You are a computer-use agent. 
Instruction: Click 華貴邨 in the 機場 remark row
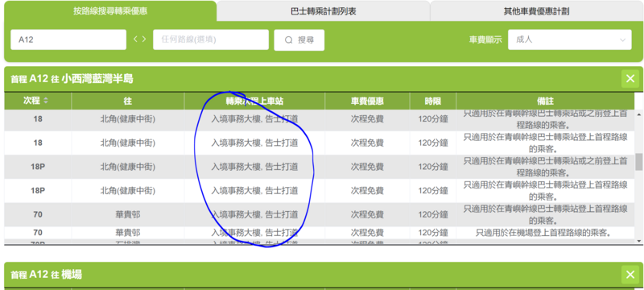click(128, 233)
